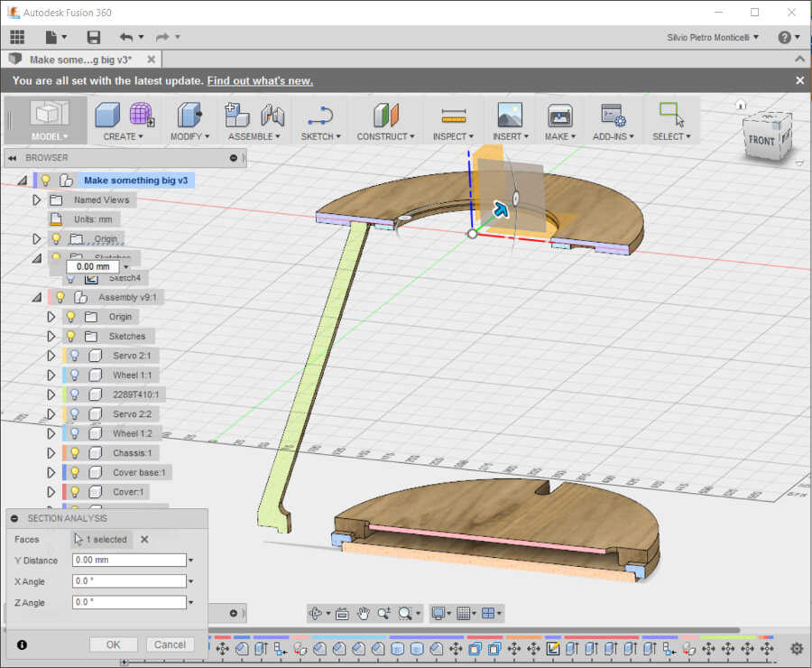
Task: Open the INSPECT menu
Action: coord(453,136)
